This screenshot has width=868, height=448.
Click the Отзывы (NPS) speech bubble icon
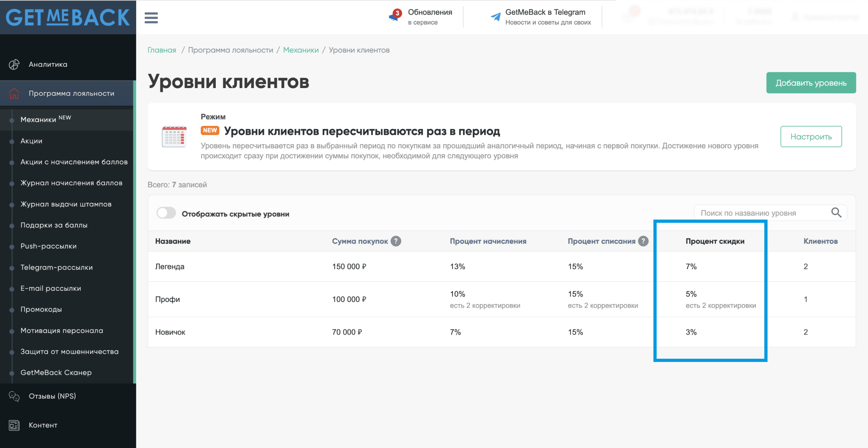coord(13,397)
